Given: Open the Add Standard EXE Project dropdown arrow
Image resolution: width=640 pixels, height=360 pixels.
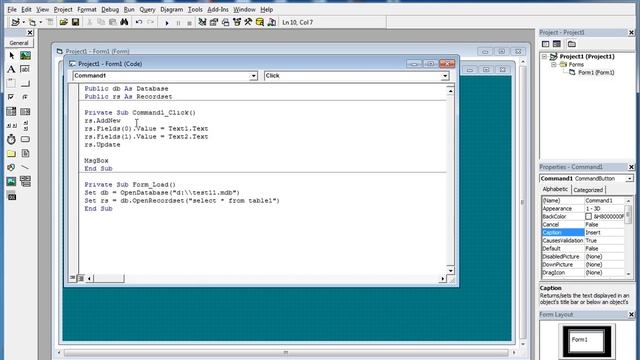Looking at the screenshot, I should click(x=24, y=22).
